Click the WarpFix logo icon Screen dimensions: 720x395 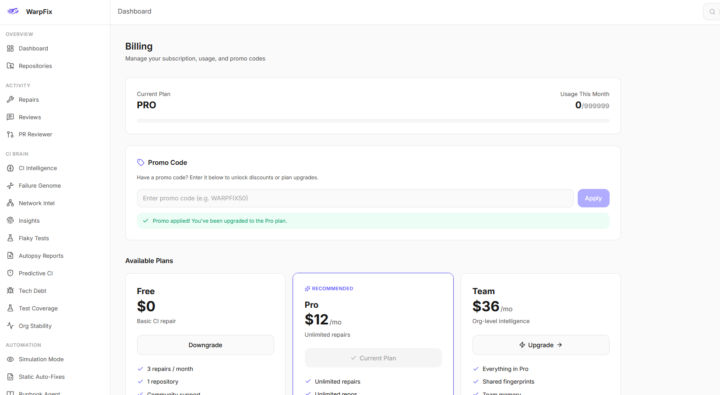point(13,11)
